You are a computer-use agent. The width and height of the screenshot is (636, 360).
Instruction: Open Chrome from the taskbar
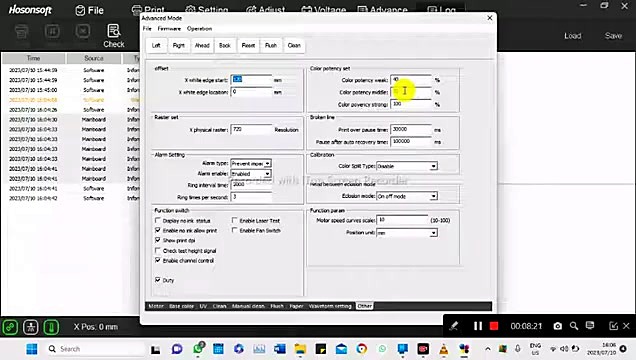pos(361,349)
